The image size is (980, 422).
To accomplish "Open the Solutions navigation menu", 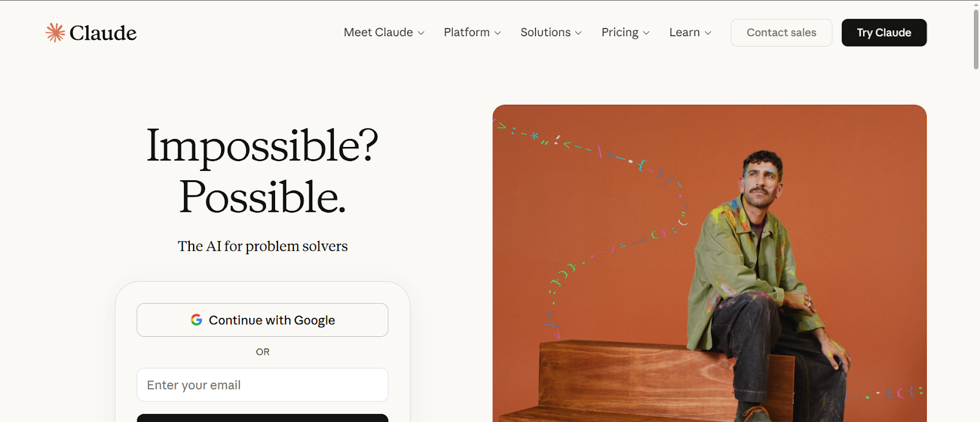I will [545, 32].
